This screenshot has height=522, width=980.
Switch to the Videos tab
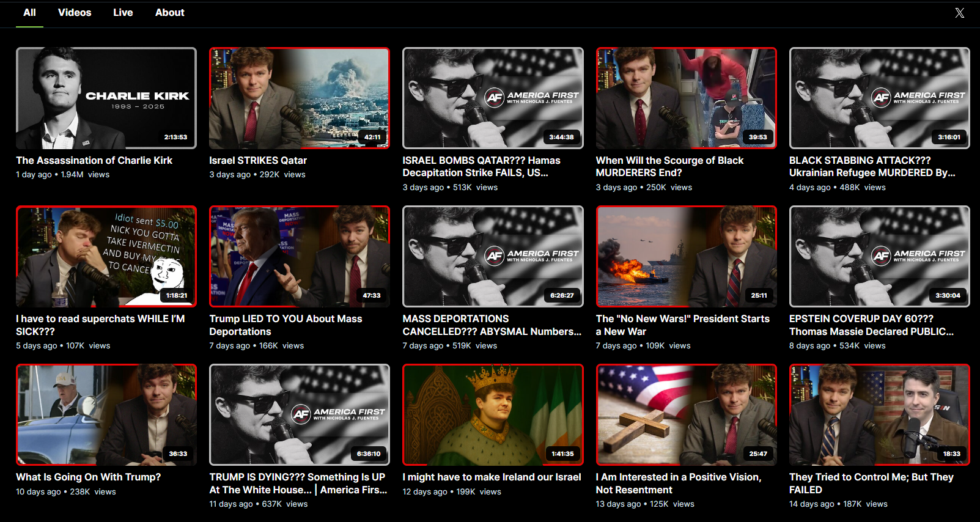75,12
